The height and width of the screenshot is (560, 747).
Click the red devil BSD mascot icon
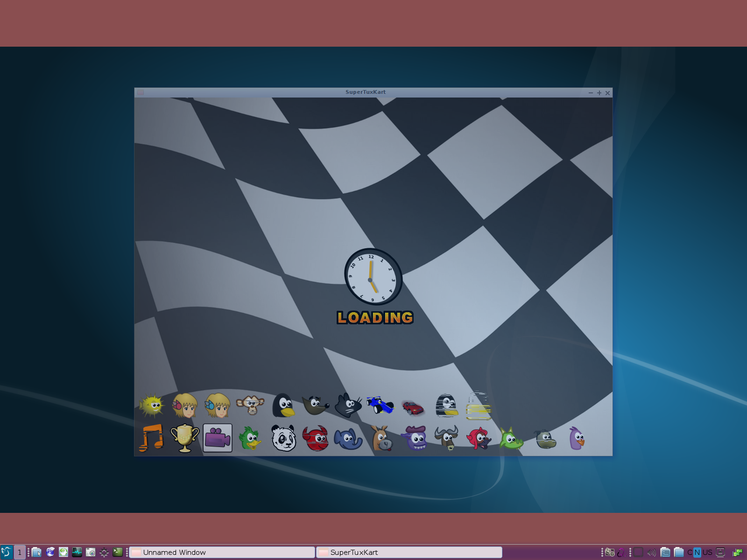point(316,438)
